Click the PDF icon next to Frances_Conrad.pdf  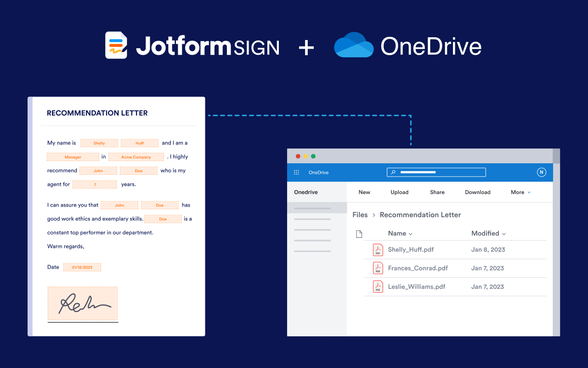tap(378, 268)
